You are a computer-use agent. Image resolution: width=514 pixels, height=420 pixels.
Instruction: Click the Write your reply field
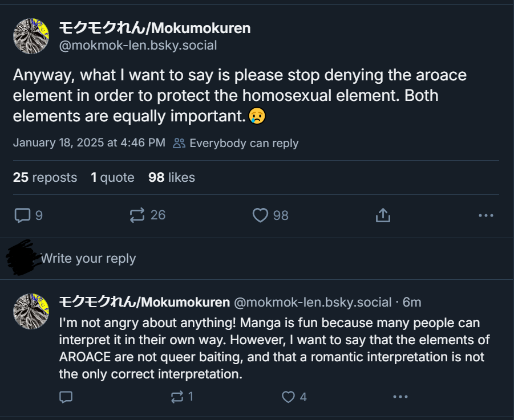point(88,259)
